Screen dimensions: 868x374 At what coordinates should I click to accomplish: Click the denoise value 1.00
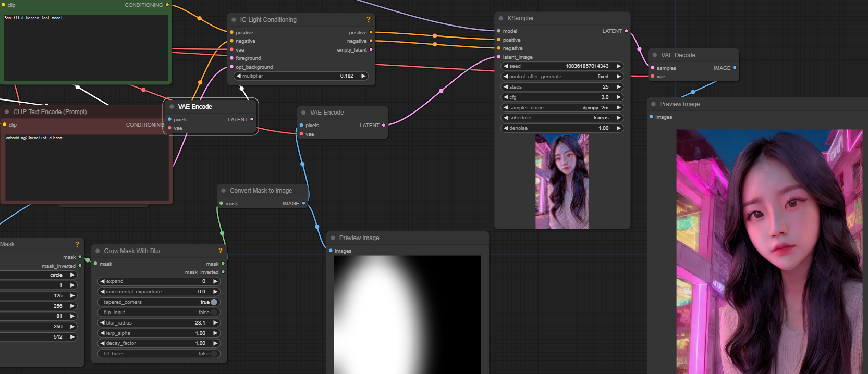(x=603, y=128)
